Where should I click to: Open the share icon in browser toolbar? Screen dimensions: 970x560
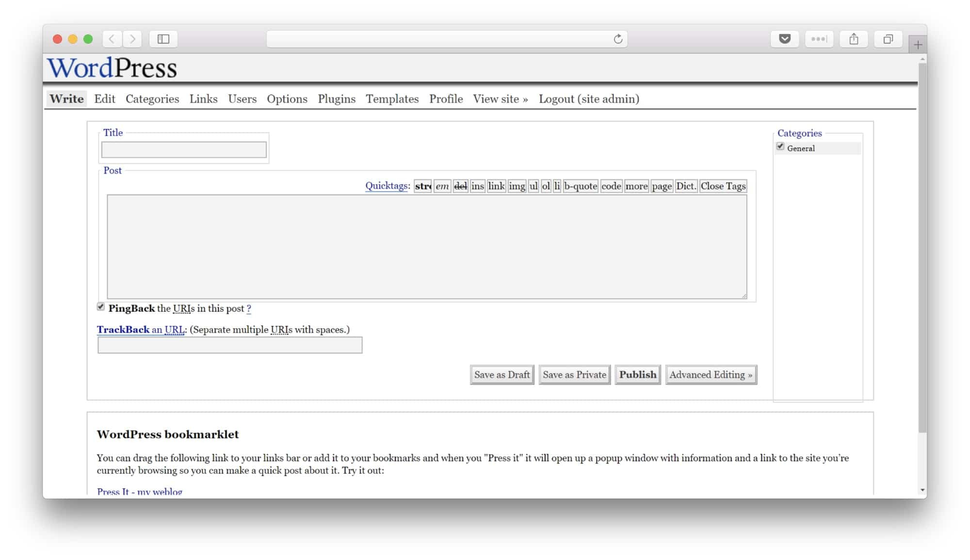tap(854, 39)
